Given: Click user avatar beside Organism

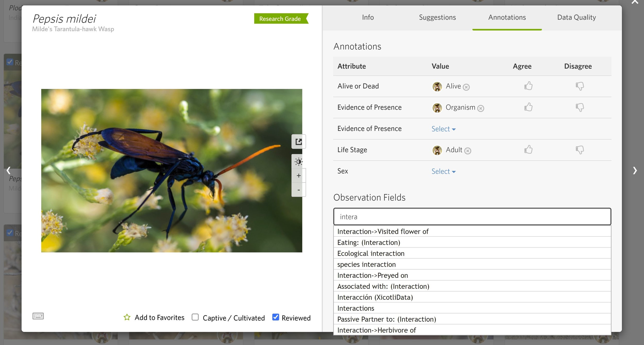Looking at the screenshot, I should point(437,108).
